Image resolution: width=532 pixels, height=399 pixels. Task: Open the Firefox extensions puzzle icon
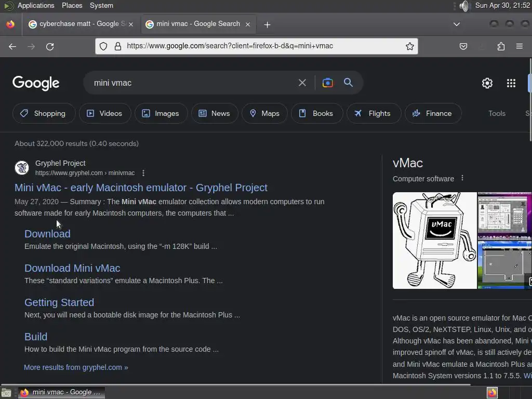[x=501, y=46]
